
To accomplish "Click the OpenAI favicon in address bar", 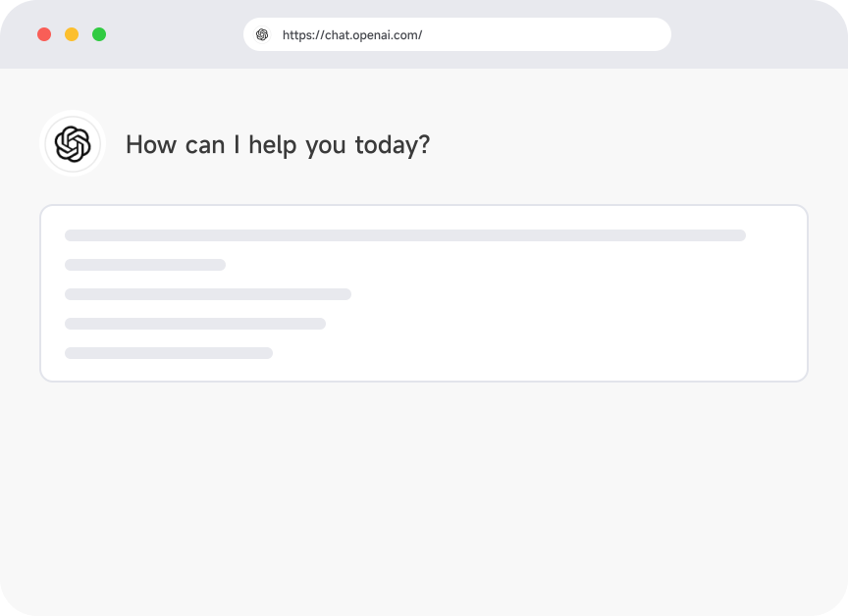I will 262,34.
